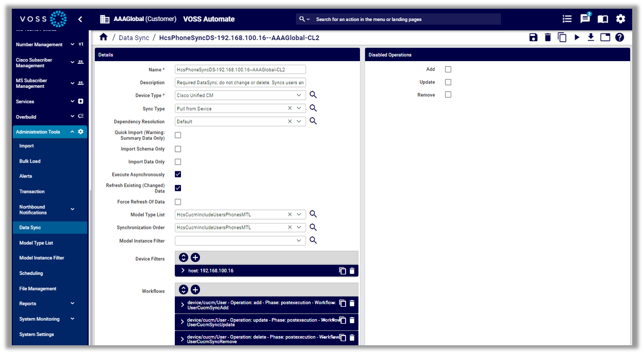Open the transaction list icon in header
644x354 pixels.
567,18
